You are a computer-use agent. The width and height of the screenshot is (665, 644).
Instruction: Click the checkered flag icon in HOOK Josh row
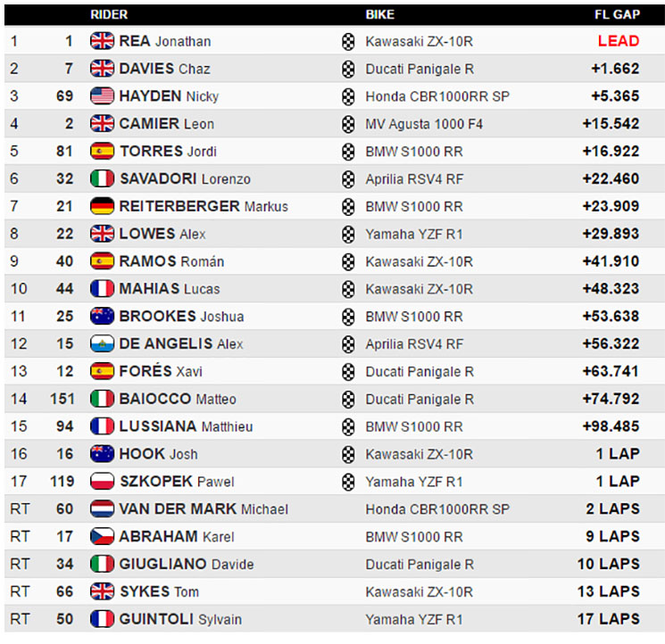[348, 454]
